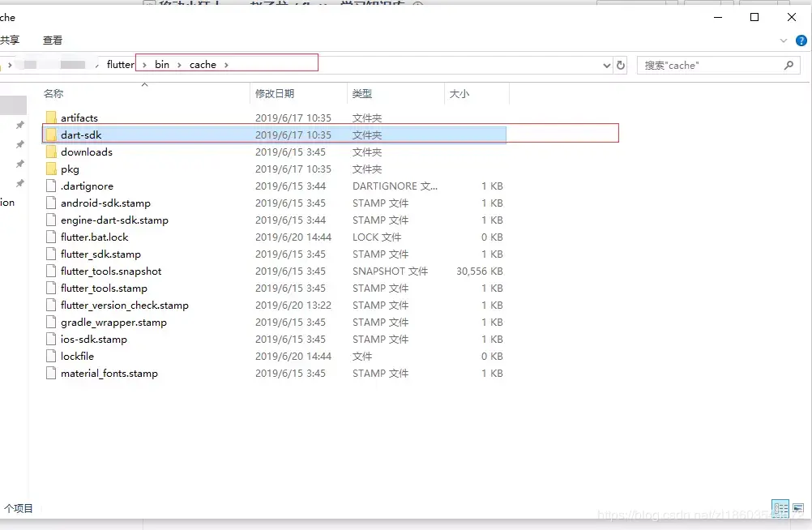Select the gradle_wrapper.stamp file name
Image resolution: width=812 pixels, height=530 pixels.
tap(114, 323)
